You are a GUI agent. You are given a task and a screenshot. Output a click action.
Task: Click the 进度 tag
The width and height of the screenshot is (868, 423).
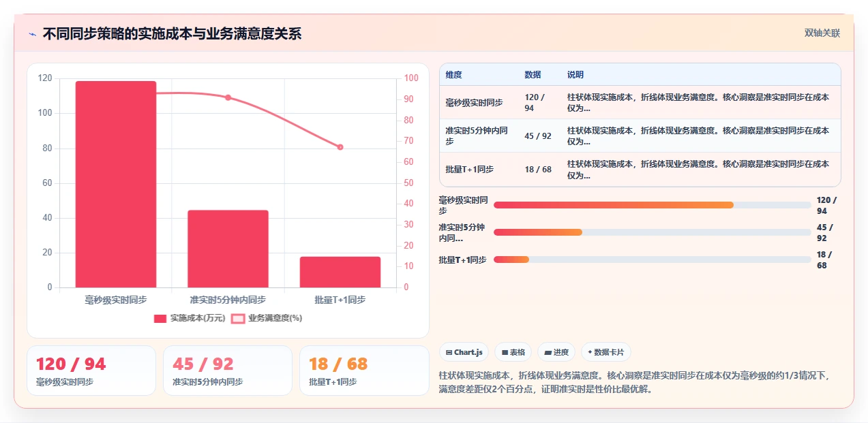556,352
